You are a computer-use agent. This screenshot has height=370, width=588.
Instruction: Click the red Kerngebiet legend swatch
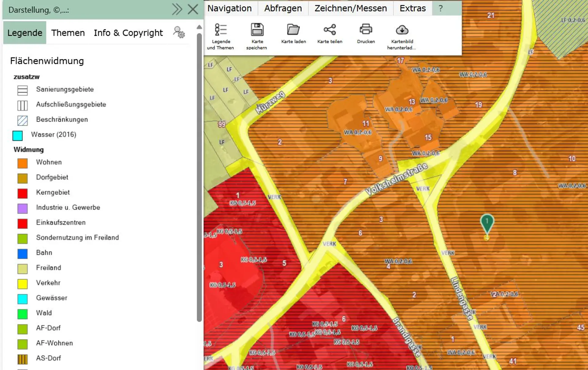(22, 193)
